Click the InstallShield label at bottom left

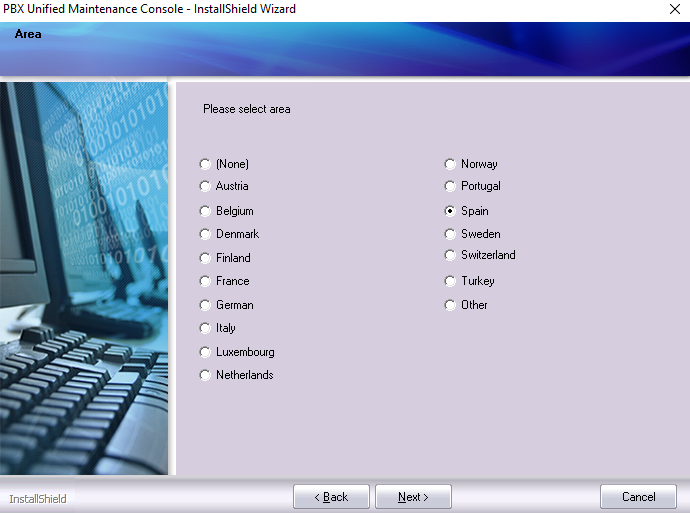[x=38, y=499]
